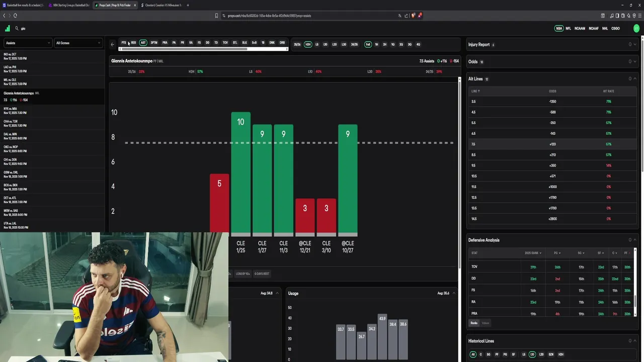This screenshot has width=644, height=362.
Task: Expand the Injury Report panel
Action: point(635,44)
